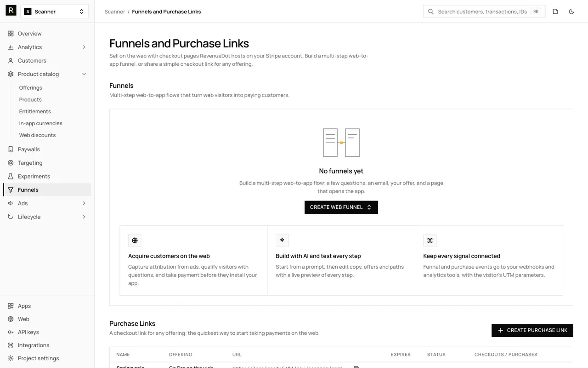Open the Scanner project switcher dropdown

click(55, 11)
